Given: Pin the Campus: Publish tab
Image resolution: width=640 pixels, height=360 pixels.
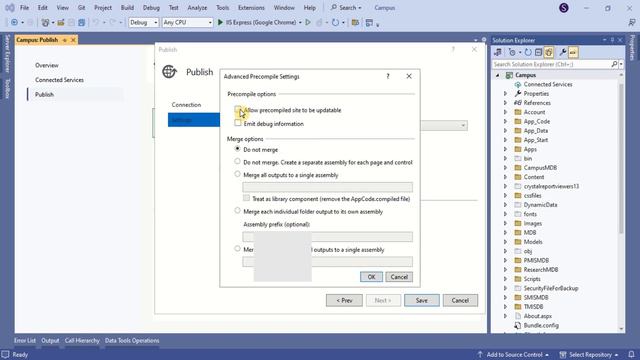Looking at the screenshot, I should (64, 40).
